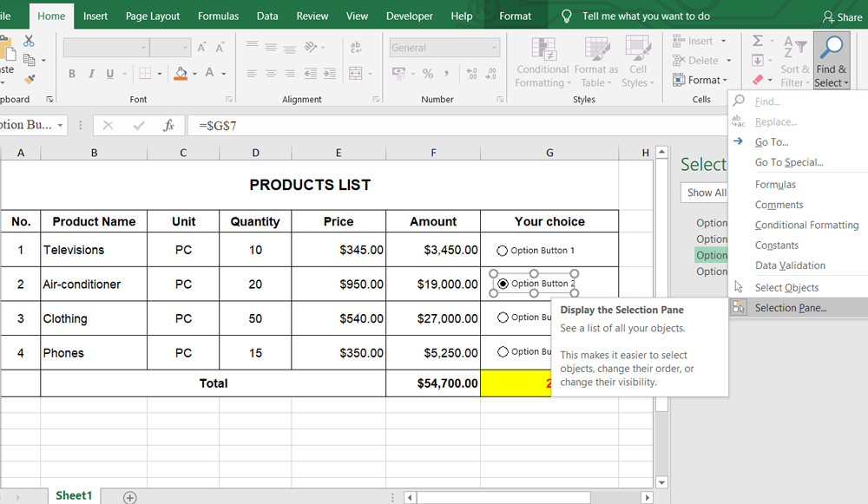Image resolution: width=868 pixels, height=504 pixels.
Task: Open the Format dropdown in Cells group
Action: [700, 80]
